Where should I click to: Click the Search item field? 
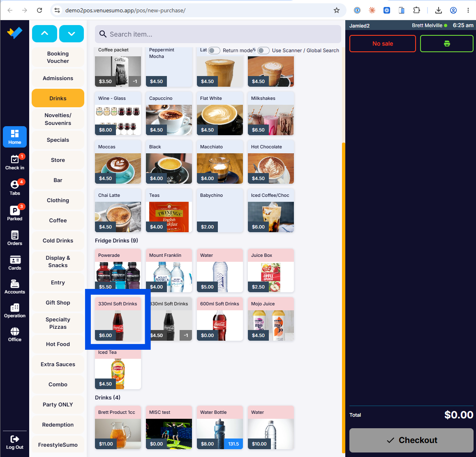tap(218, 34)
